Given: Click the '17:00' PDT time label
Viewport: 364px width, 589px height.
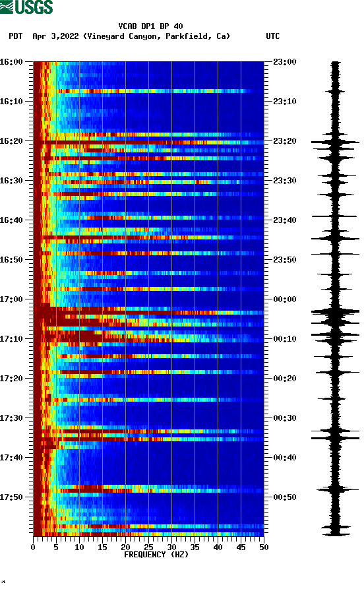Looking at the screenshot, I should 11,299.
